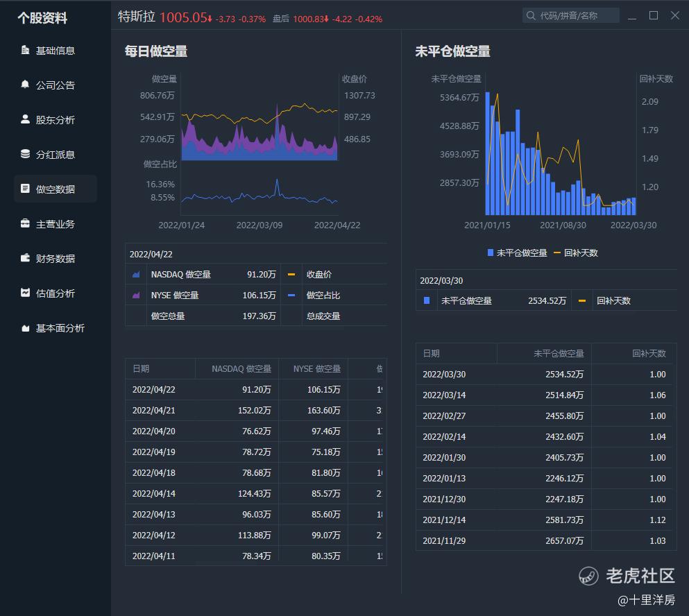
Task: Click the 2022/04/20 row value 97.46万
Action: point(326,431)
